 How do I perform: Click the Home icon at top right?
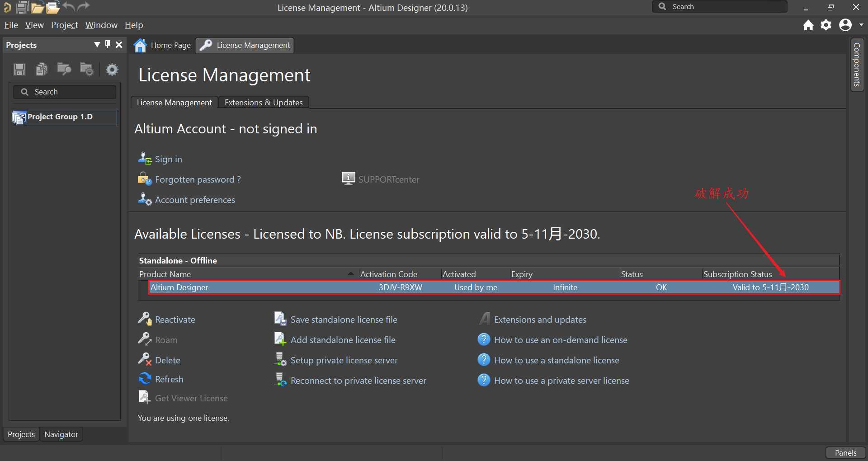[808, 25]
